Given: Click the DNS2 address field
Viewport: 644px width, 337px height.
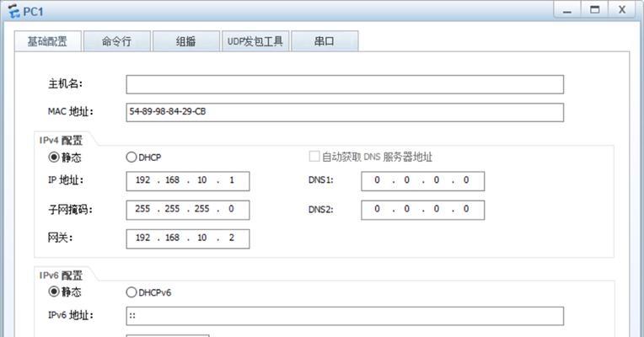Looking at the screenshot, I should 422,210.
